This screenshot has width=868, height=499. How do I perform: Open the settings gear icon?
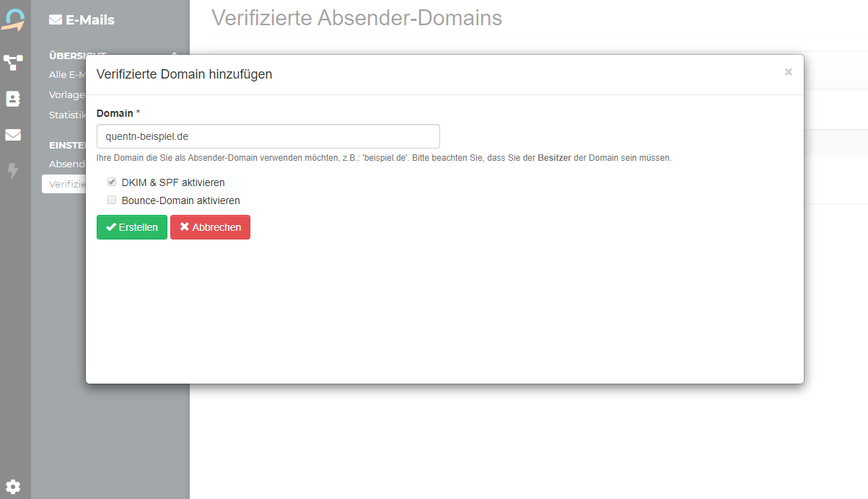click(x=13, y=486)
